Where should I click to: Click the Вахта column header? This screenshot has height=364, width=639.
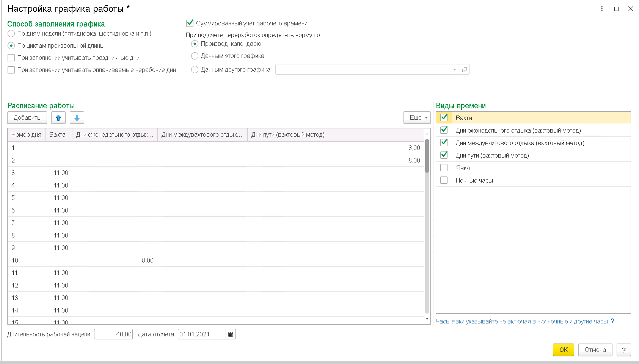(x=58, y=135)
